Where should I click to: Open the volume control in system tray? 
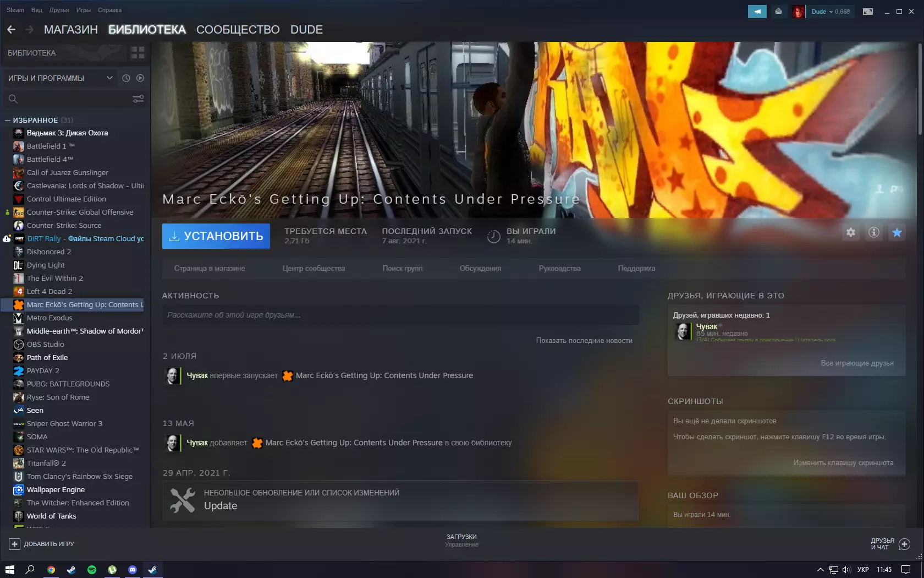(x=846, y=570)
